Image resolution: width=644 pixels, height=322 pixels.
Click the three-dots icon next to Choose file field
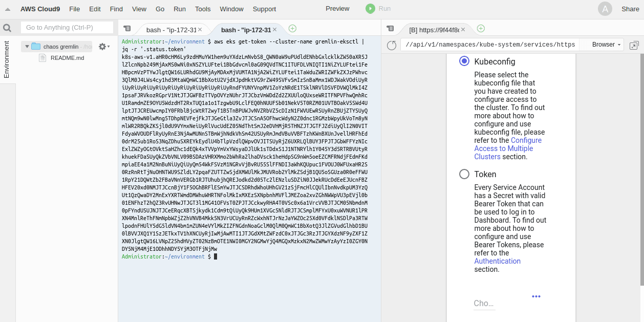pyautogui.click(x=536, y=296)
